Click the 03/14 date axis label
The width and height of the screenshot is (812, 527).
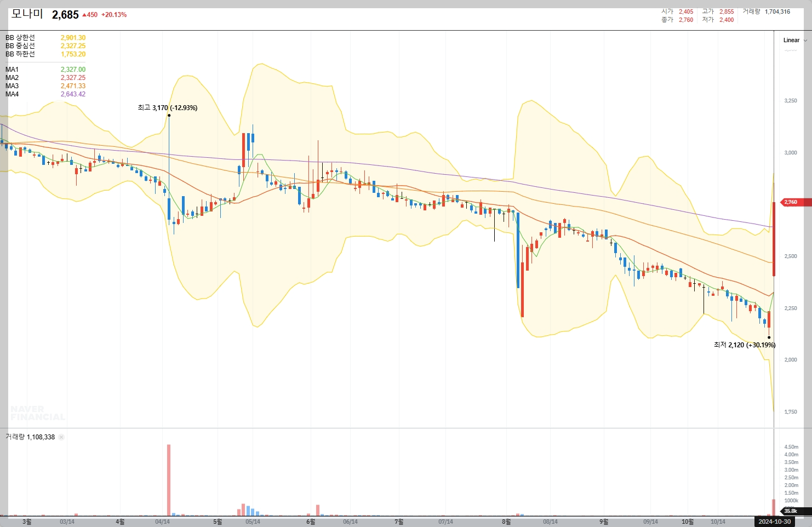pyautogui.click(x=67, y=522)
